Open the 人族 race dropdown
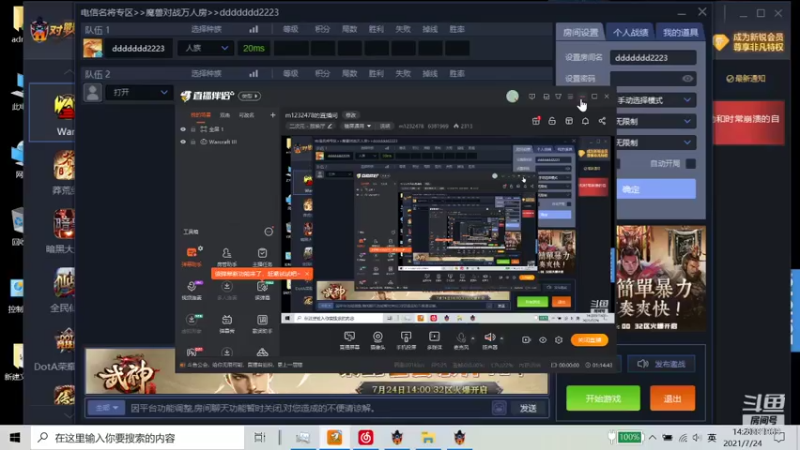 coord(205,48)
